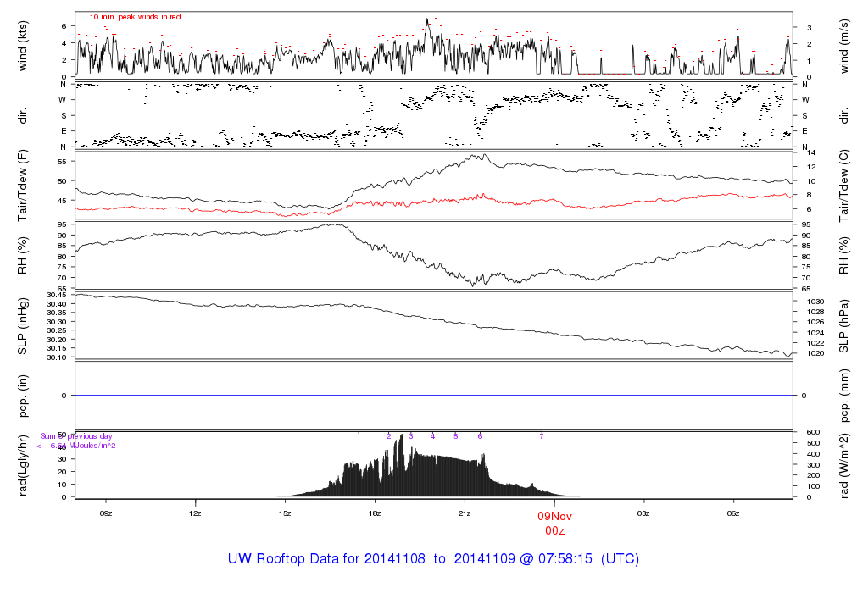Click the "Sum of previous day" annotation
This screenshot has height=593, width=868.
tap(75, 436)
